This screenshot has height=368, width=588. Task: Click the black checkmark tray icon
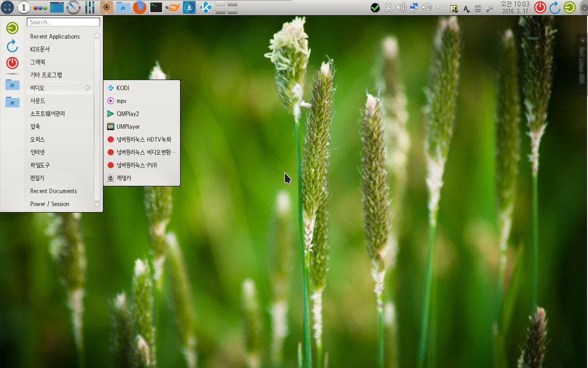pyautogui.click(x=375, y=7)
